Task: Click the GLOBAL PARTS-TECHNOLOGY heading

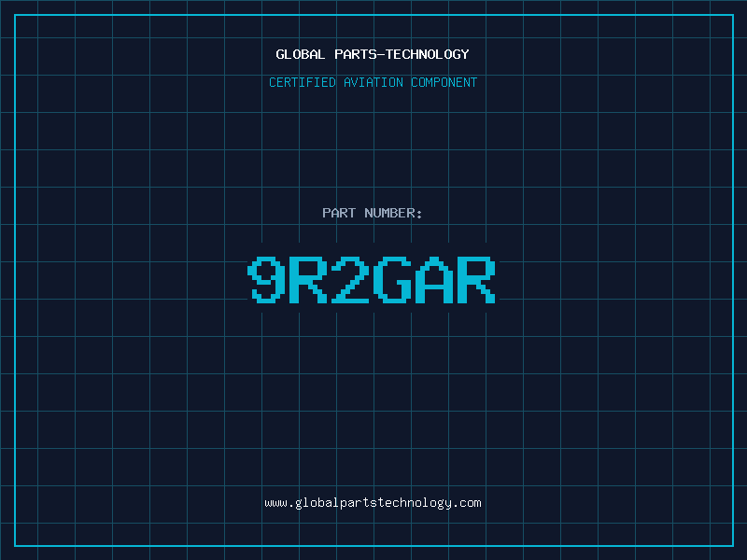Action: [x=373, y=54]
